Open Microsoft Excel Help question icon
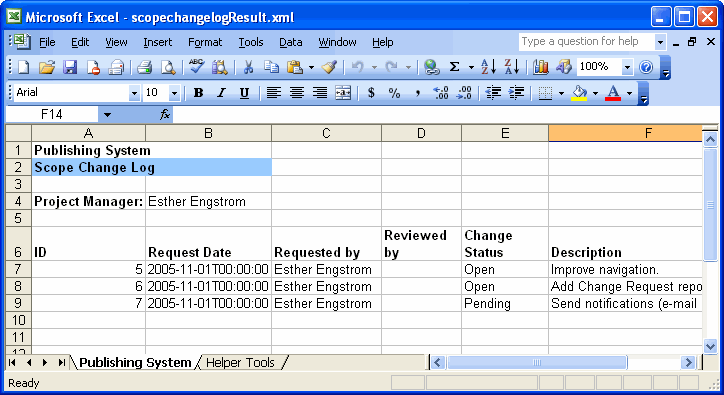 [x=646, y=67]
